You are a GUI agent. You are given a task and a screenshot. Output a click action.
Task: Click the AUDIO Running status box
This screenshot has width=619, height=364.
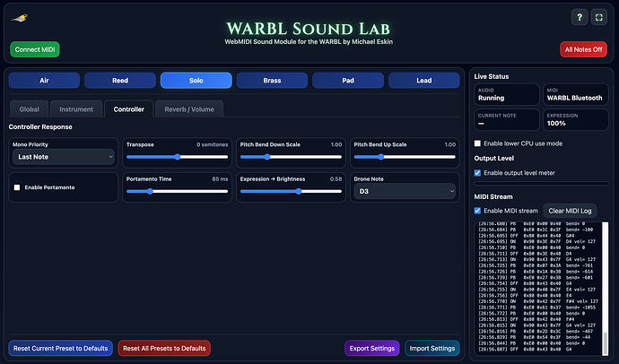pos(507,94)
